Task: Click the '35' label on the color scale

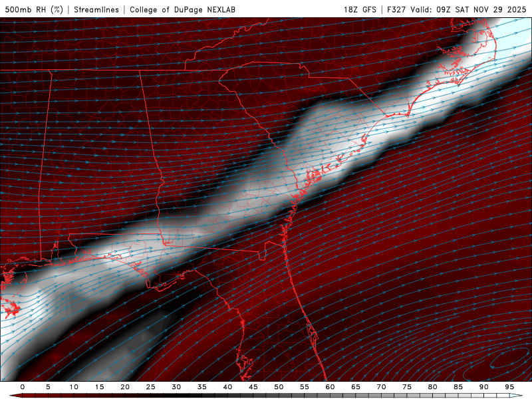Action: tap(201, 387)
